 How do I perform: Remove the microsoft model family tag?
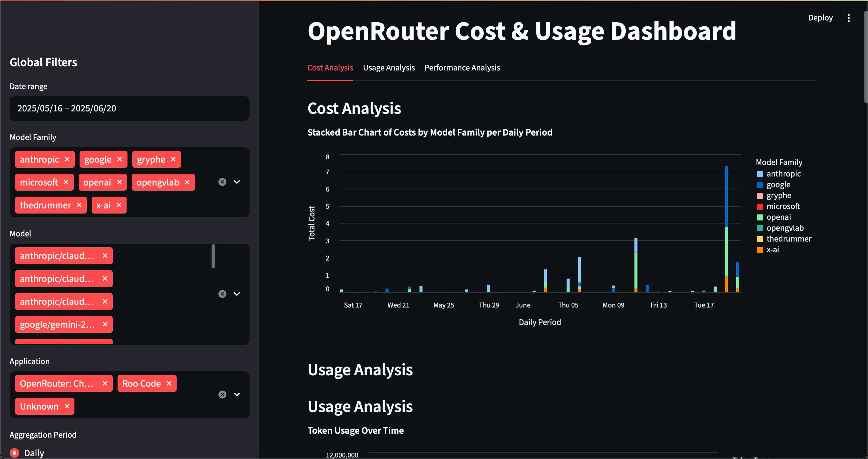tap(66, 182)
